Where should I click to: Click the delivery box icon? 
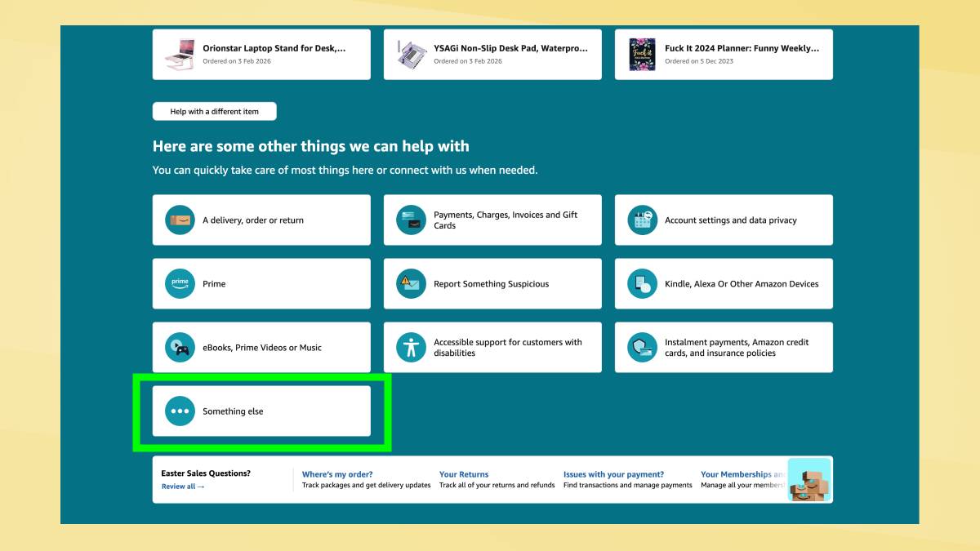point(180,220)
